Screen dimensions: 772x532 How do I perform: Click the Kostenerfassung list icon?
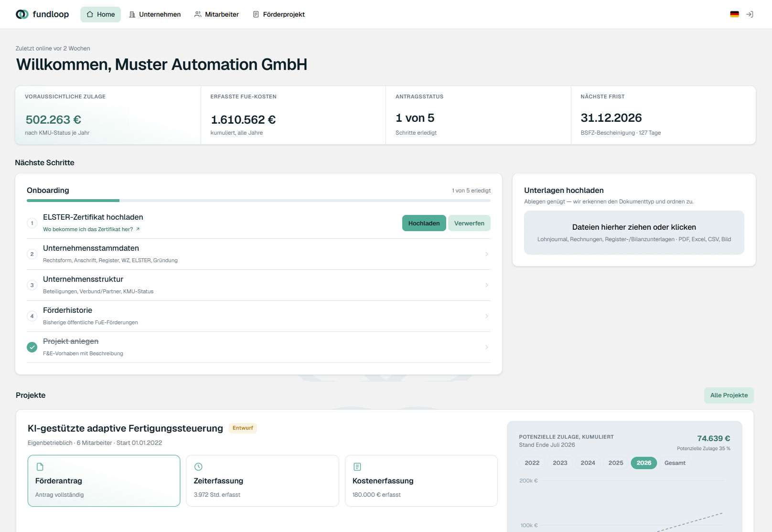(357, 467)
